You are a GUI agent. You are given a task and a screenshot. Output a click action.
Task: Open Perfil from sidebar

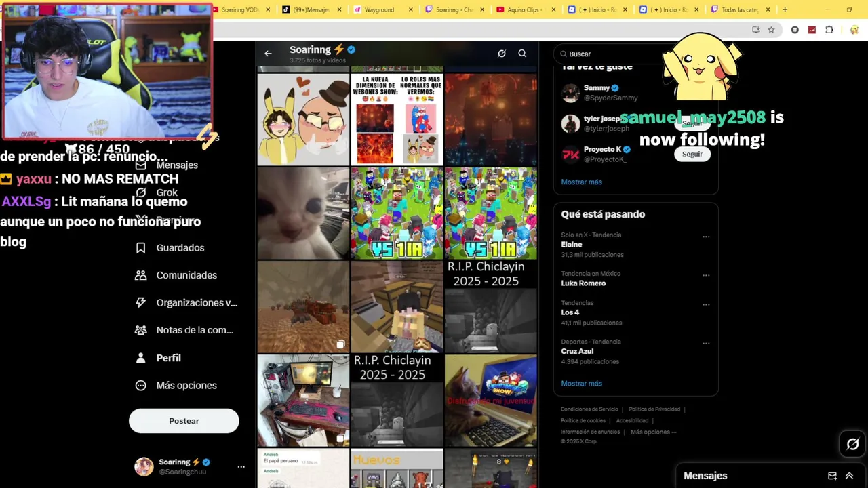(168, 358)
